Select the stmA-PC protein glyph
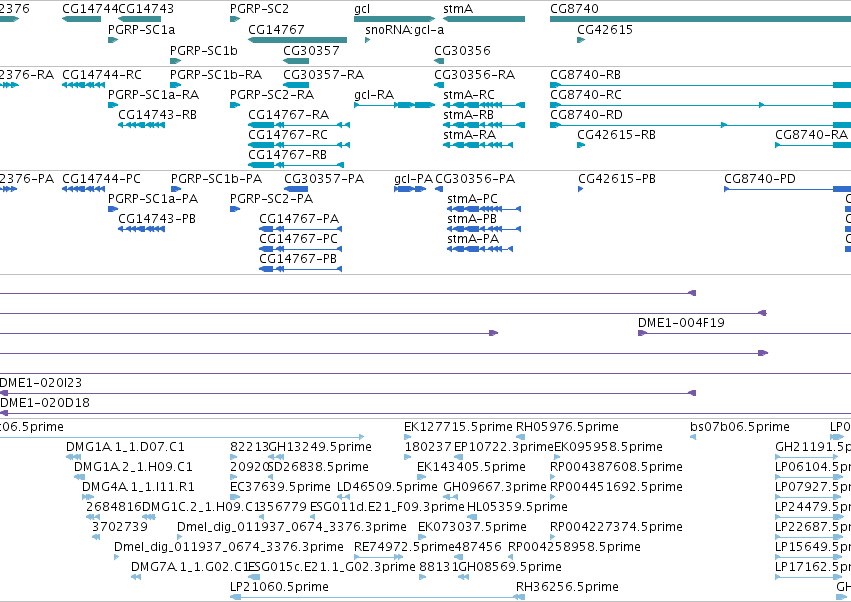This screenshot has width=851, height=602. coord(484,209)
